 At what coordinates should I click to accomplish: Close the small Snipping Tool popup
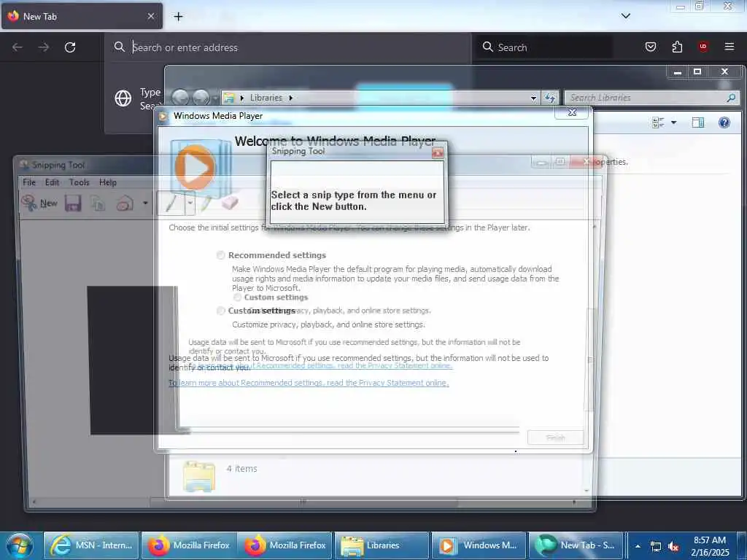(438, 153)
